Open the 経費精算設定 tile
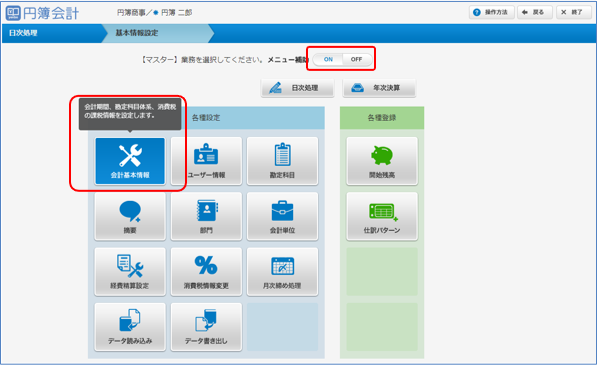The image size is (597, 365). (130, 271)
